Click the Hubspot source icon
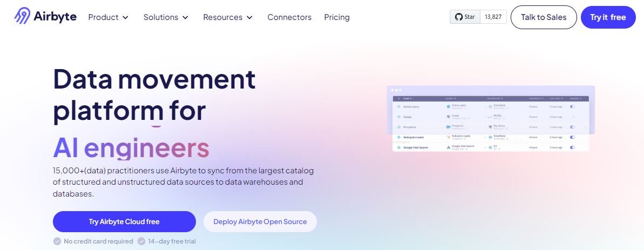Image resolution: width=644 pixels, height=250 pixels. tap(449, 137)
